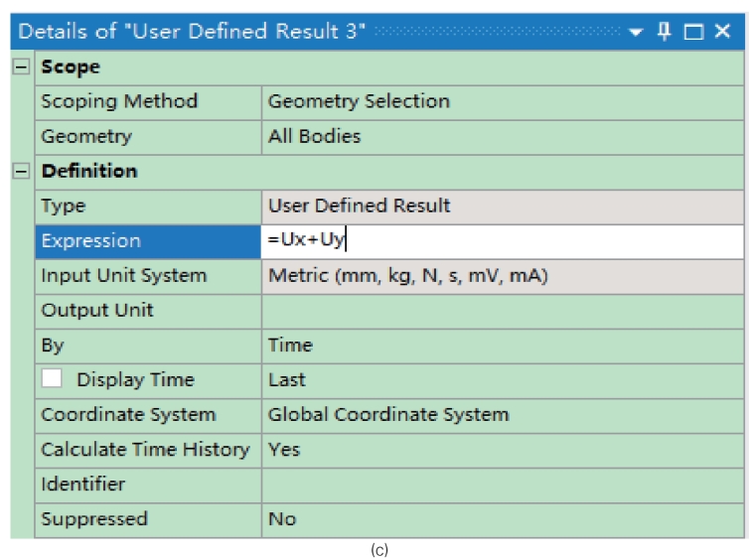Select the Geometry All Bodies field
The width and height of the screenshot is (751, 560).
pyautogui.click(x=503, y=137)
